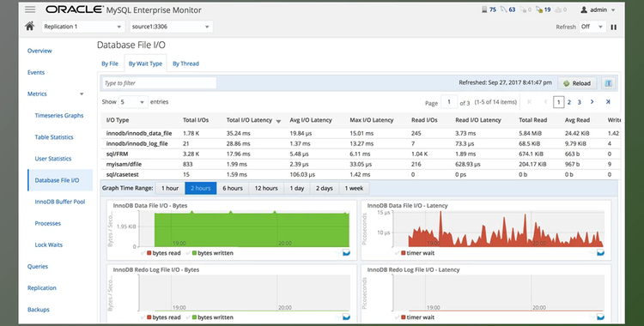
Task: Open InnoDB Buffer Pool in the sidebar
Action: point(60,202)
